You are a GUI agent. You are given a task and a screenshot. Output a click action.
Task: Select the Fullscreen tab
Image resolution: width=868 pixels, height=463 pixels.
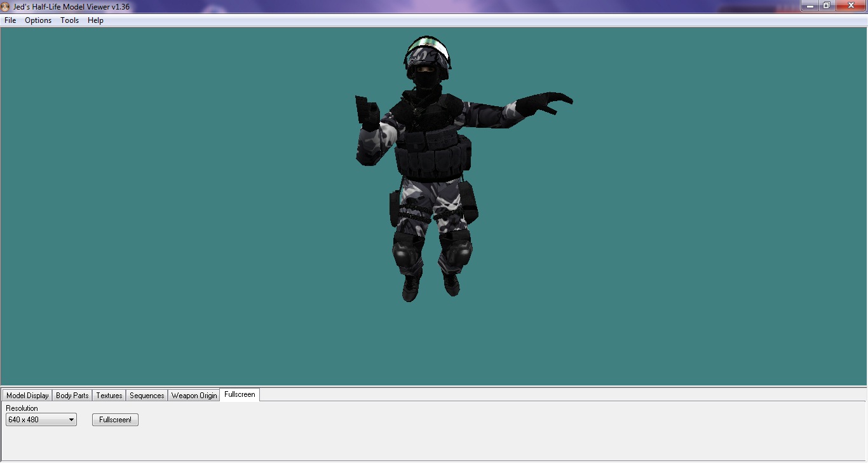point(240,394)
